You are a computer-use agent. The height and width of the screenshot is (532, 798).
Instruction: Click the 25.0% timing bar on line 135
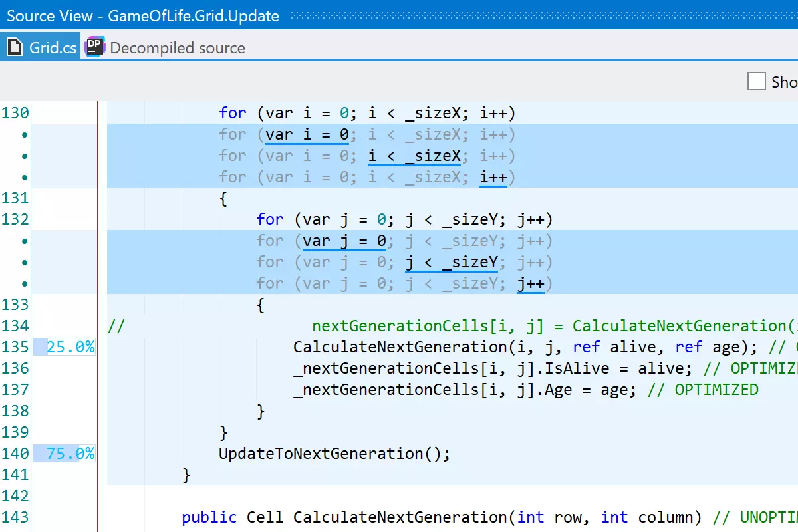point(64,347)
